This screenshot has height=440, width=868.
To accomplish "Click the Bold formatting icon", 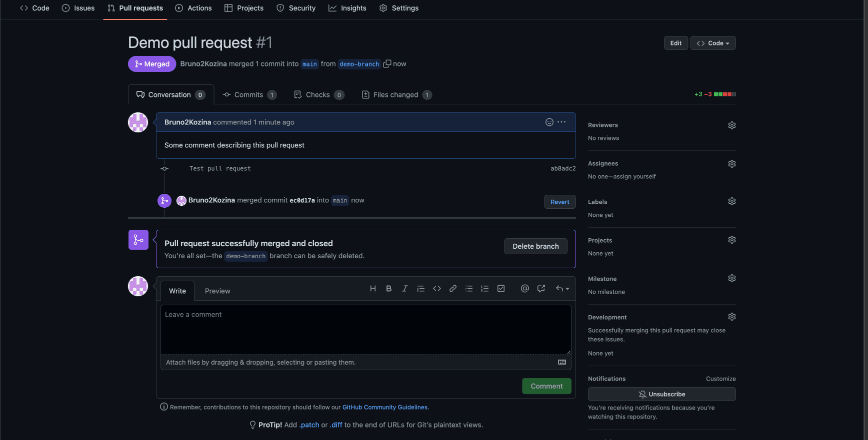I will click(388, 289).
